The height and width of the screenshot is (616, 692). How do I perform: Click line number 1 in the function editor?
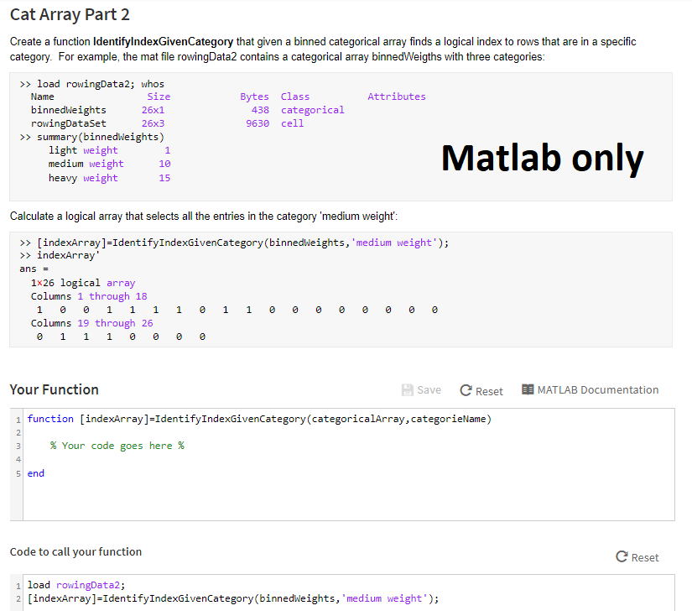[18, 418]
